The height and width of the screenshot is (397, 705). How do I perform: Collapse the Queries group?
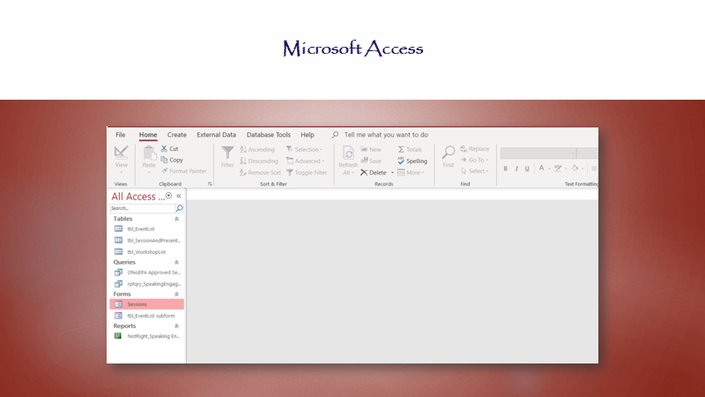pos(176,262)
